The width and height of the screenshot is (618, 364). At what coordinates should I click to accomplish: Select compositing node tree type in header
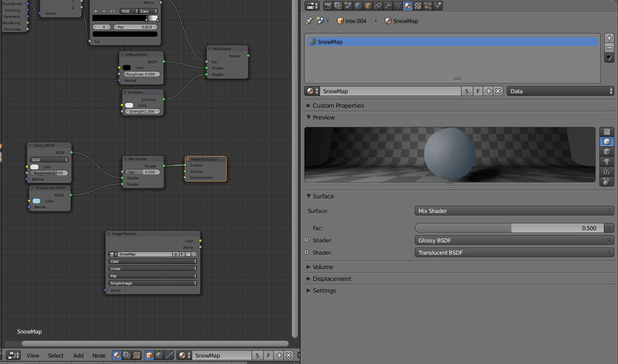pos(127,355)
